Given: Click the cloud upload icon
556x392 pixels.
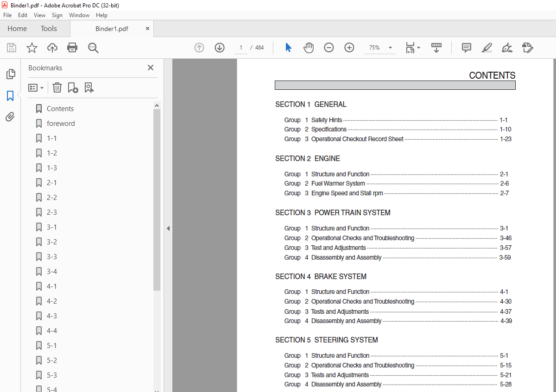Looking at the screenshot, I should (x=52, y=48).
